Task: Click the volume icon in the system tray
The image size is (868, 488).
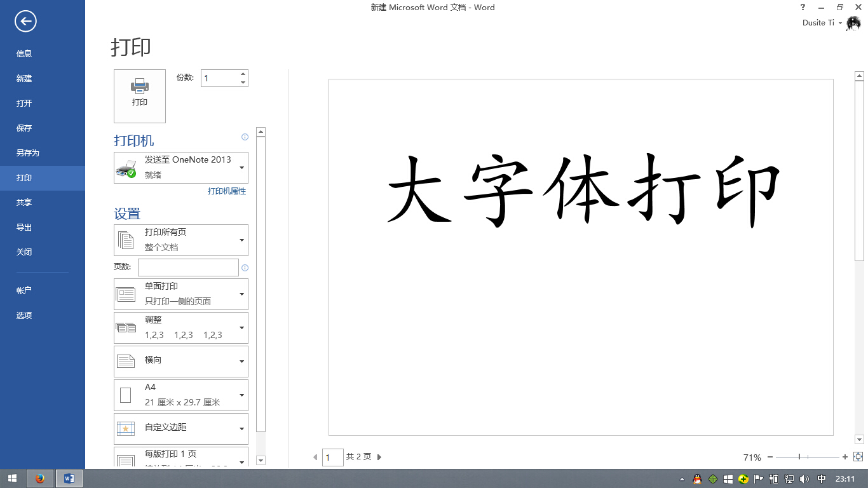Action: click(x=804, y=478)
